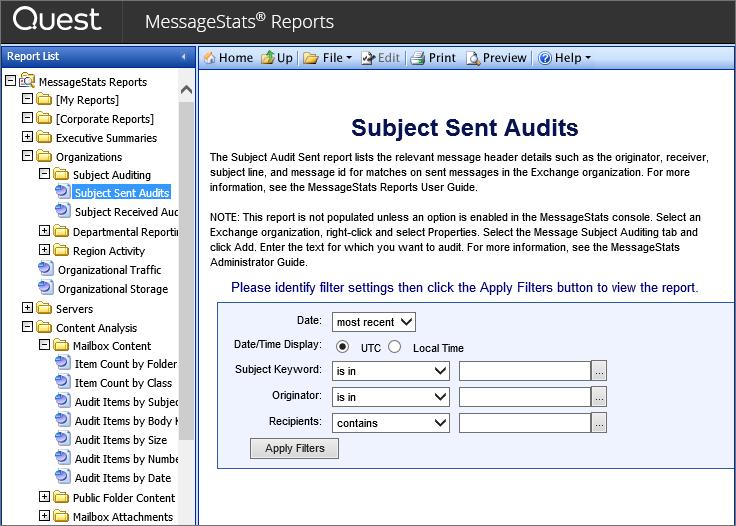Open the File menu
Screen dimensions: 736x526
(x=327, y=58)
